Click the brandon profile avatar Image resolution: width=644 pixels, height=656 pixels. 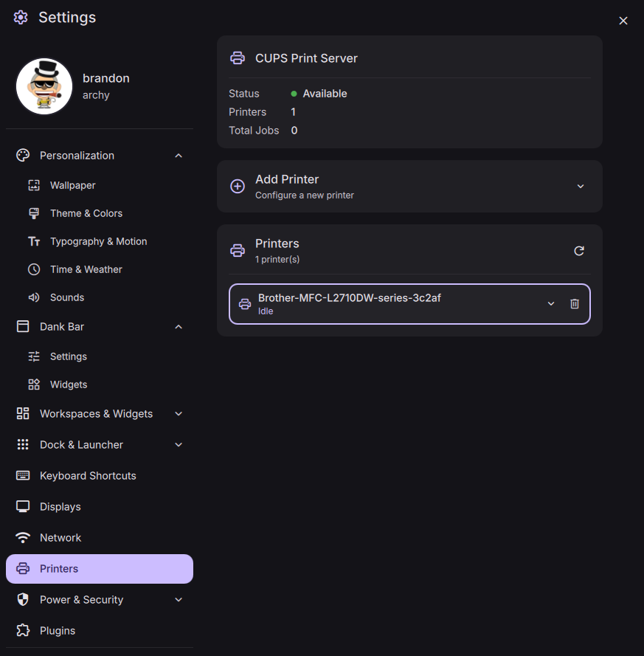(44, 86)
